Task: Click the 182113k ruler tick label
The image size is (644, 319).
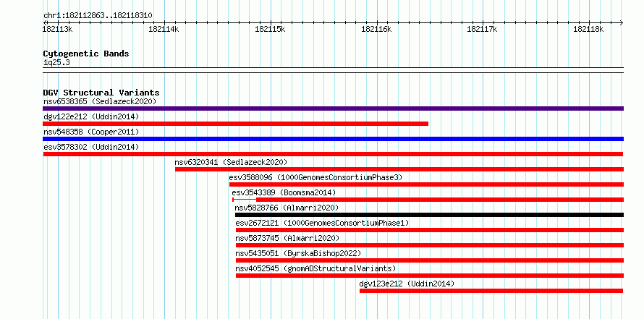Action: [x=58, y=30]
